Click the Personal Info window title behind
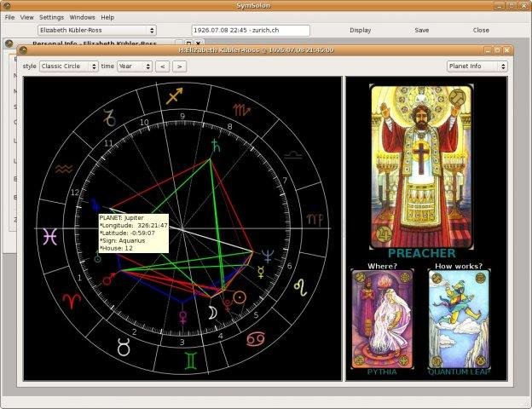Screen dimensions: 532x409 point(95,43)
